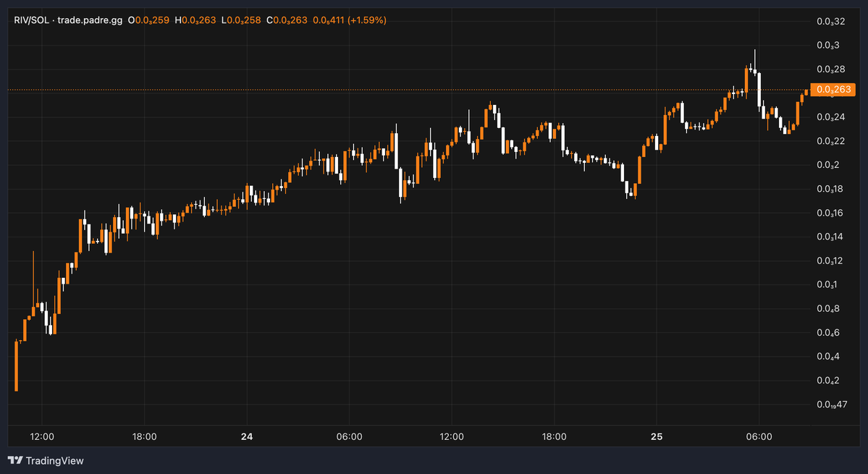Click the 0.0₃18 price axis label
The width and height of the screenshot is (868, 474).
pyautogui.click(x=831, y=189)
